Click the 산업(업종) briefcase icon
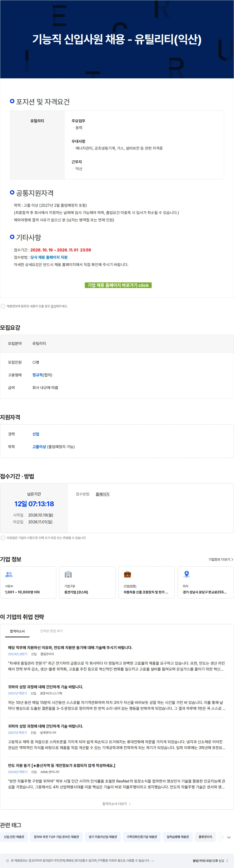The image size is (234, 868). 127,575
